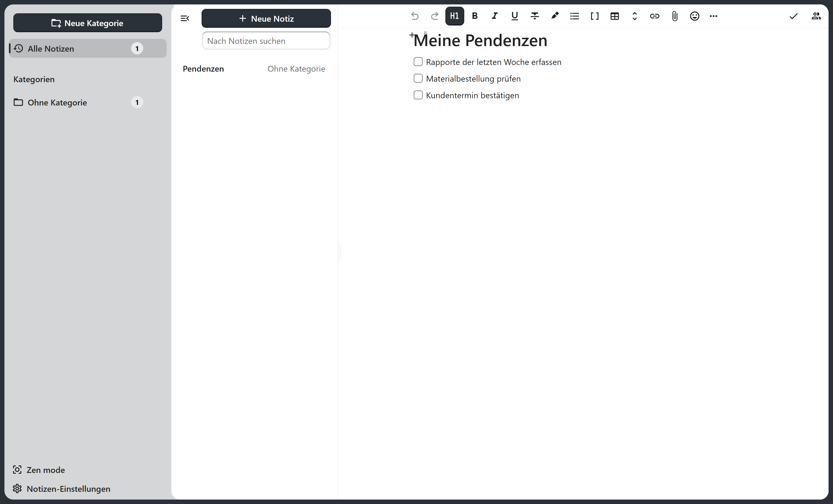Insert a table
The image size is (833, 504).
pyautogui.click(x=614, y=16)
